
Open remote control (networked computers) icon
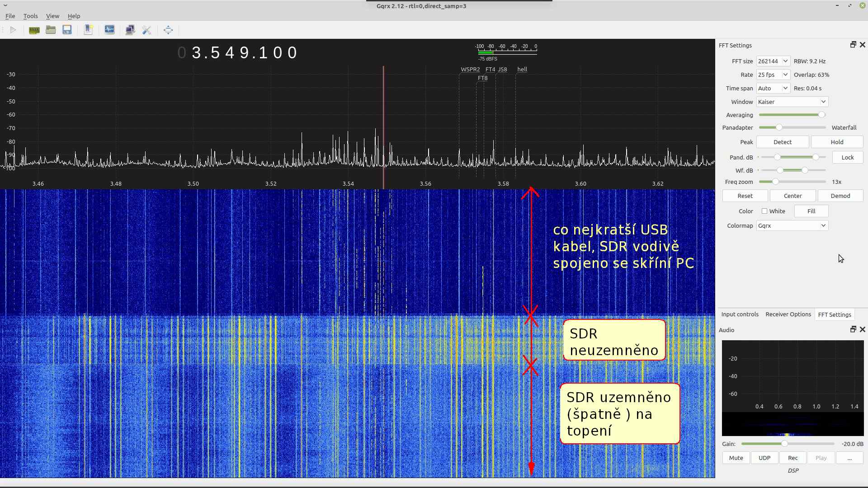click(130, 30)
